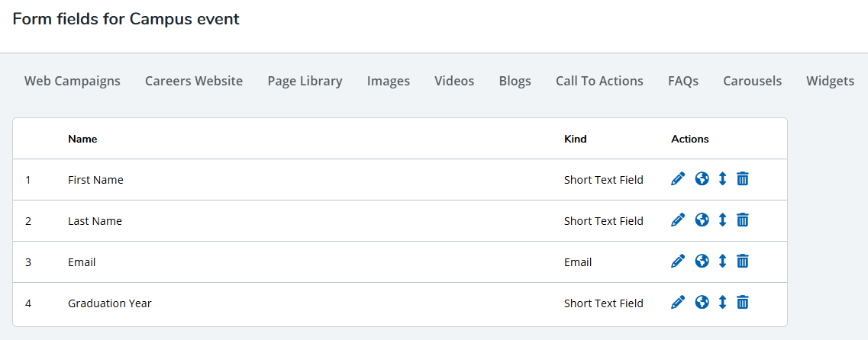Click the Form fields for Campus event heading
The height and width of the screenshot is (340, 868).
(126, 19)
